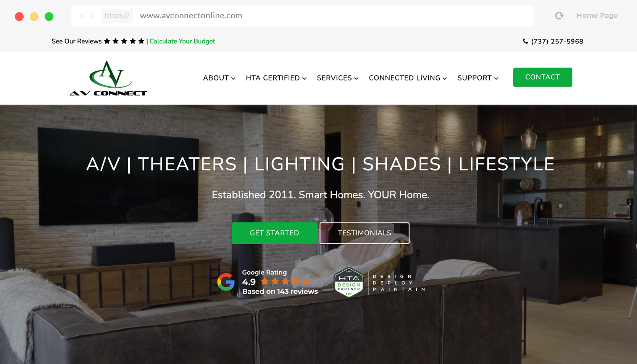Click the HTA Design Partner badge
The width and height of the screenshot is (637, 364).
[348, 282]
